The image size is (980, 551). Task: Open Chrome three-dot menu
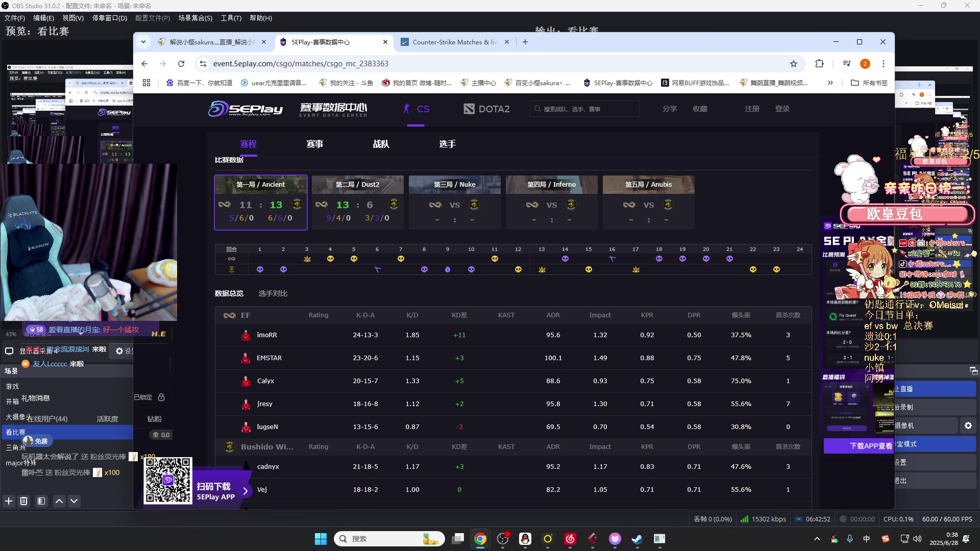click(884, 64)
